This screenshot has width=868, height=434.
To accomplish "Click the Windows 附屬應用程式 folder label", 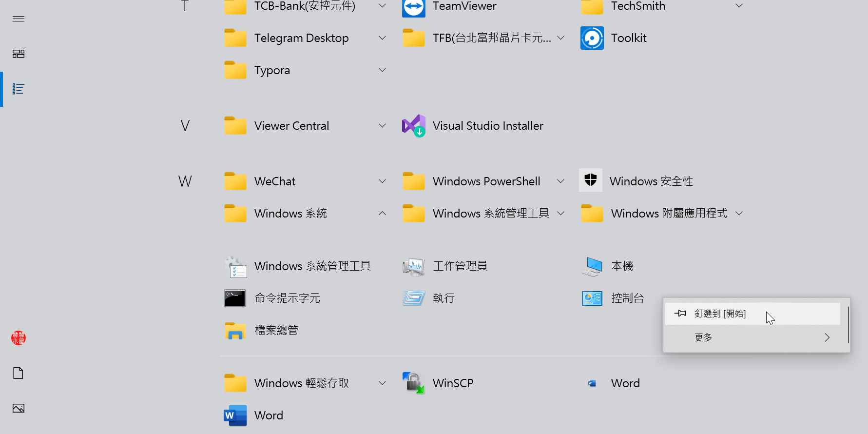I will point(669,214).
